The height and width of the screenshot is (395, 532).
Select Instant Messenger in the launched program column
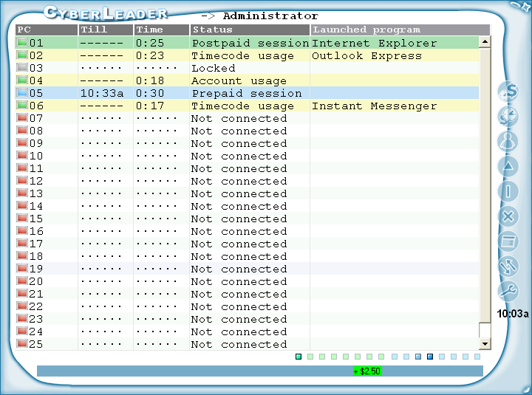coord(374,106)
